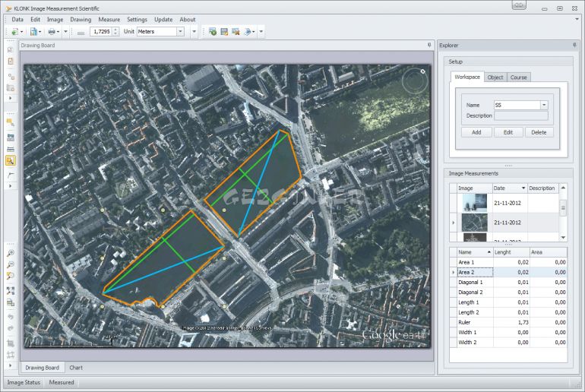
Task: Open the Settings menu
Action: [x=137, y=20]
